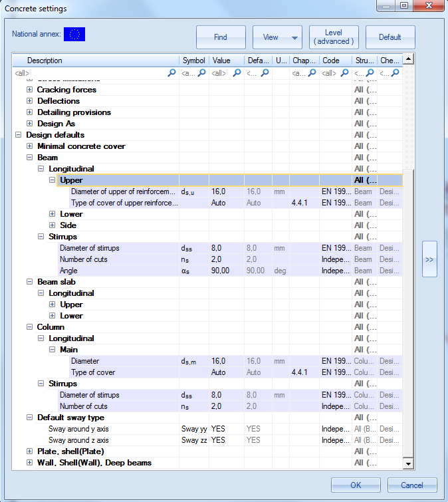The height and width of the screenshot is (502, 448).
Task: Expand Minimal concrete cover
Action: click(x=29, y=146)
